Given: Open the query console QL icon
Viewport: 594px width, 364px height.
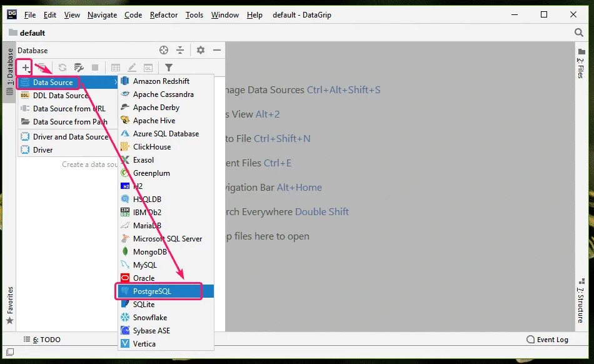Looking at the screenshot, I should (x=148, y=68).
